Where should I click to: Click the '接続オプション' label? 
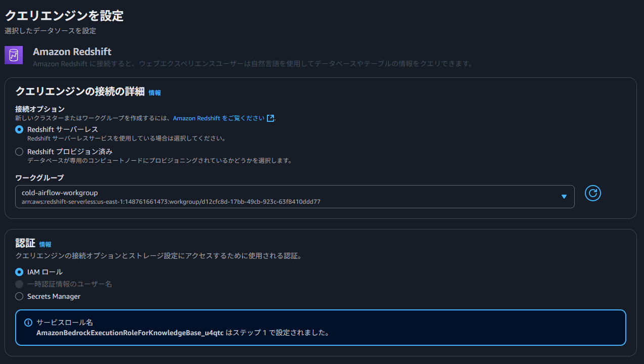[x=40, y=109]
